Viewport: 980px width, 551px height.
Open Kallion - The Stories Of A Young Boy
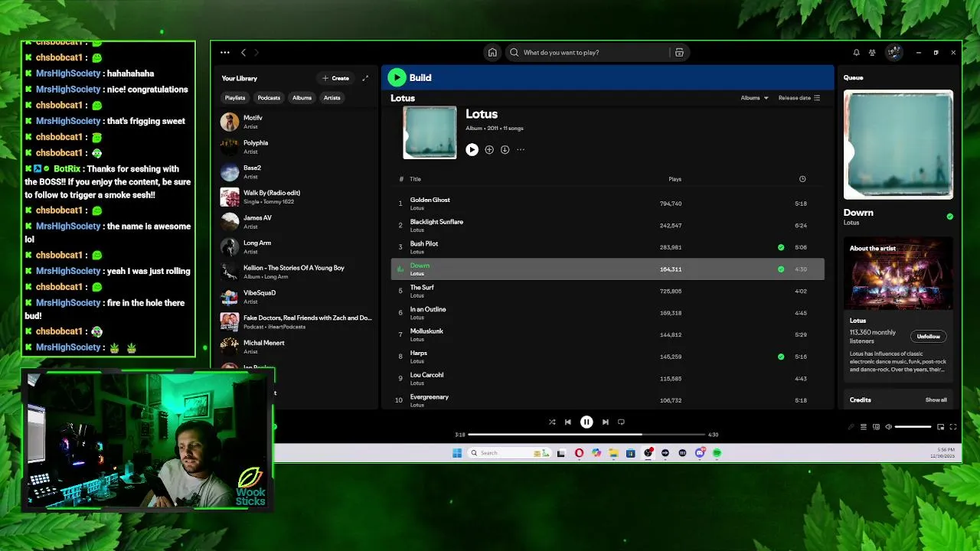point(296,272)
